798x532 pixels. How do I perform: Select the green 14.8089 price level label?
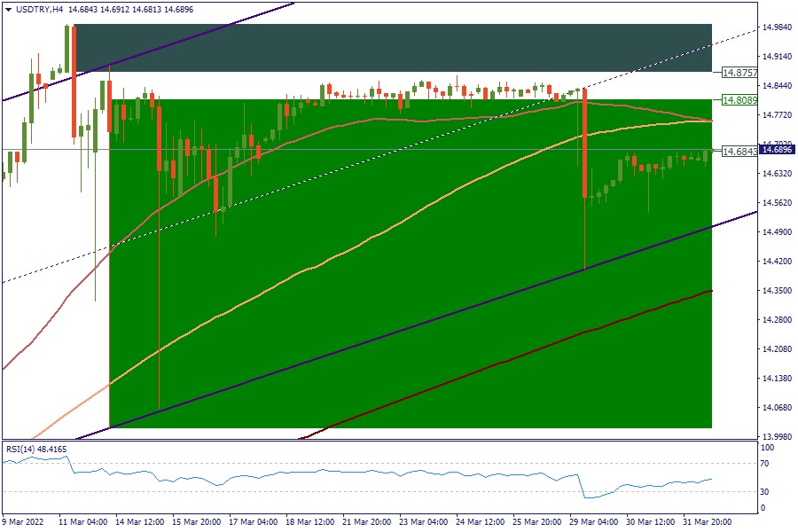(739, 100)
